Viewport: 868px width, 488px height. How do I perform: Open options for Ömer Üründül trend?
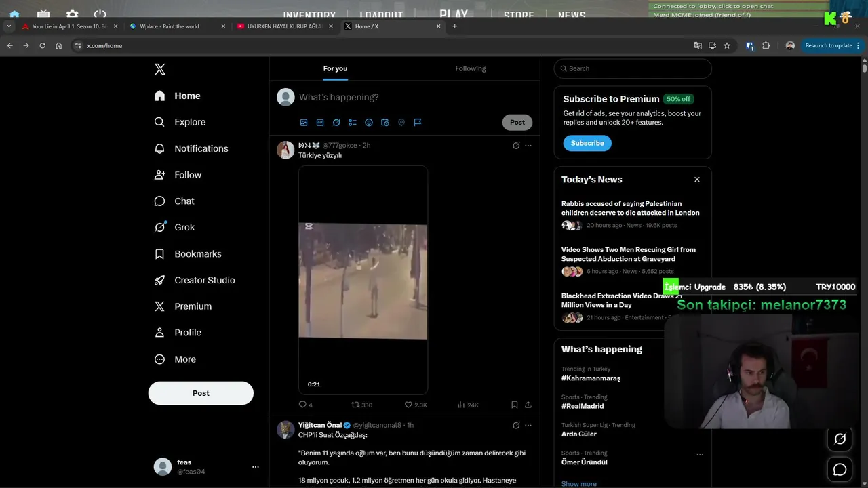point(700,454)
